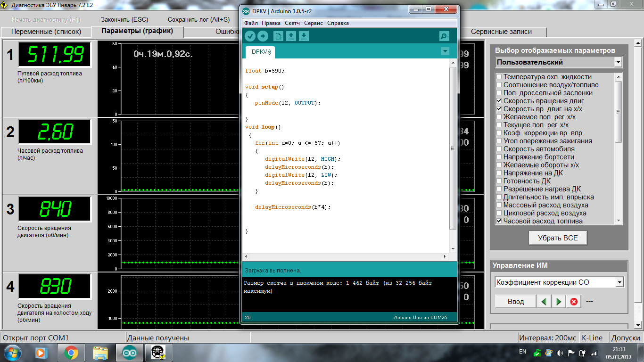This screenshot has width=644, height=362.
Task: Click the Допуски status bar button
Action: tap(626, 337)
